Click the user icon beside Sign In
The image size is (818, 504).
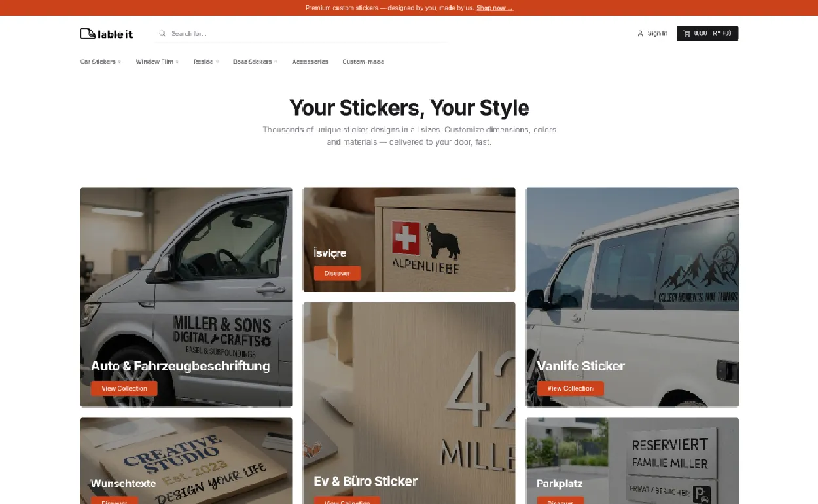640,33
